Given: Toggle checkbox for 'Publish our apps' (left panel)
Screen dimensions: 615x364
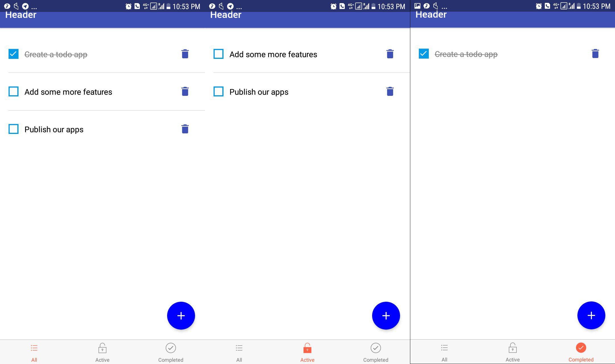Looking at the screenshot, I should click(13, 129).
